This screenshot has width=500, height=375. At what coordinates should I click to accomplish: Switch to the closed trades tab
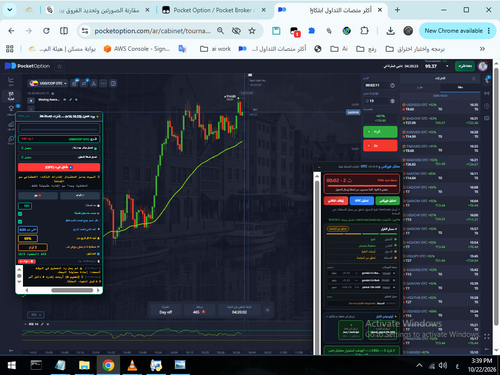(x=460, y=87)
